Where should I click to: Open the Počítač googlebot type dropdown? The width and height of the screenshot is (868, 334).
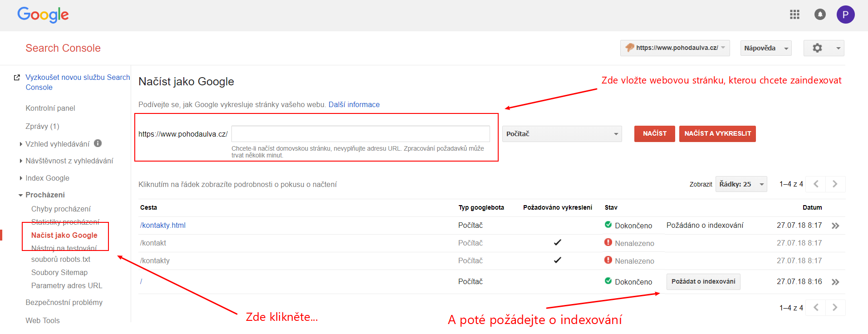pos(562,134)
